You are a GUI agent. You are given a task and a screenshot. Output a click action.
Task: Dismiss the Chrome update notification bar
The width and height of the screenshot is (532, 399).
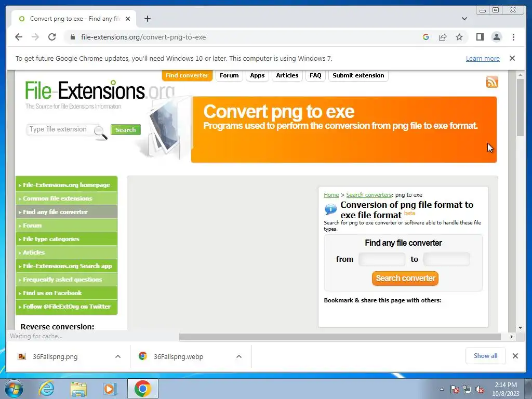point(512,58)
